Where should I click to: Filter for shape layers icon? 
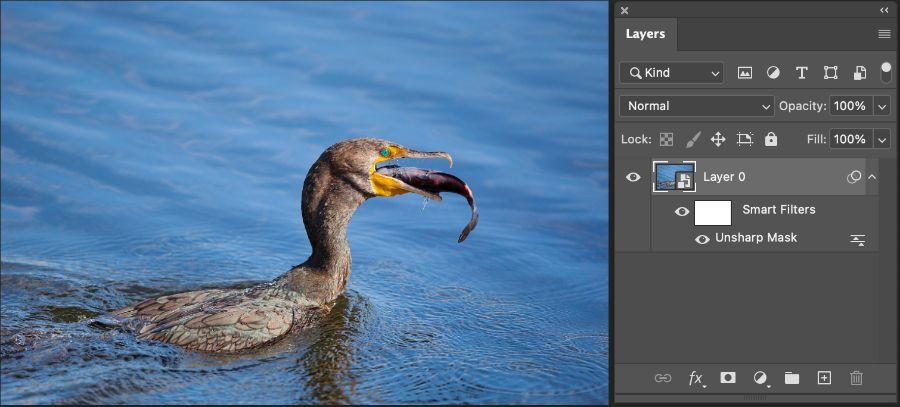(831, 73)
